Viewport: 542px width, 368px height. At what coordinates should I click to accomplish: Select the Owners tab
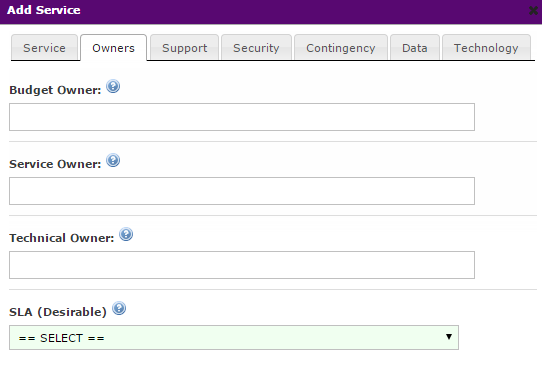click(x=113, y=48)
